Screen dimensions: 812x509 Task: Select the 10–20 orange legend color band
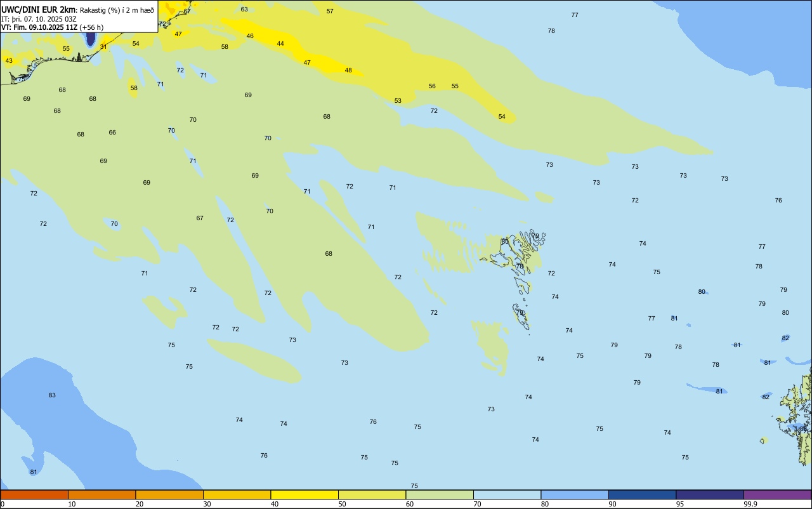[101, 494]
